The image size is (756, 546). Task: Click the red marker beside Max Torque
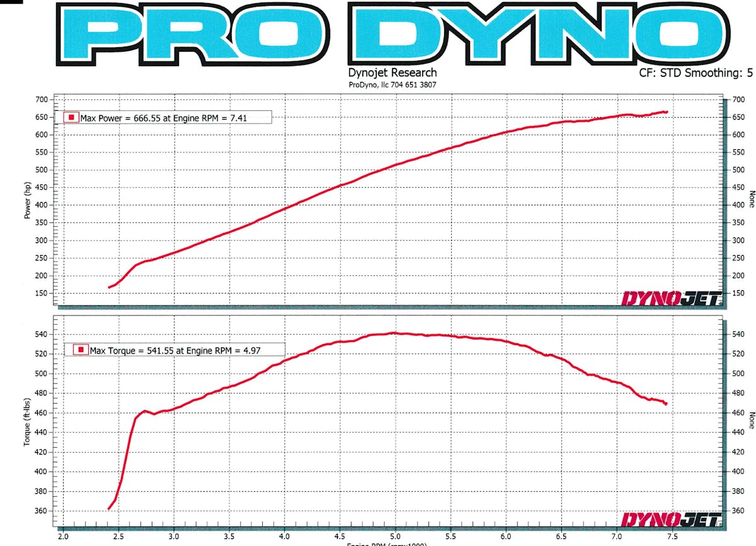[x=80, y=350]
